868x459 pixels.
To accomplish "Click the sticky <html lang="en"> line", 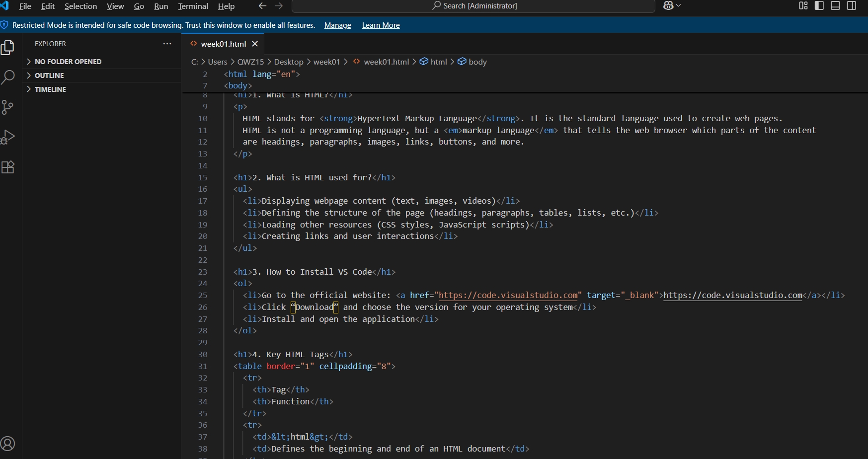I will point(262,74).
